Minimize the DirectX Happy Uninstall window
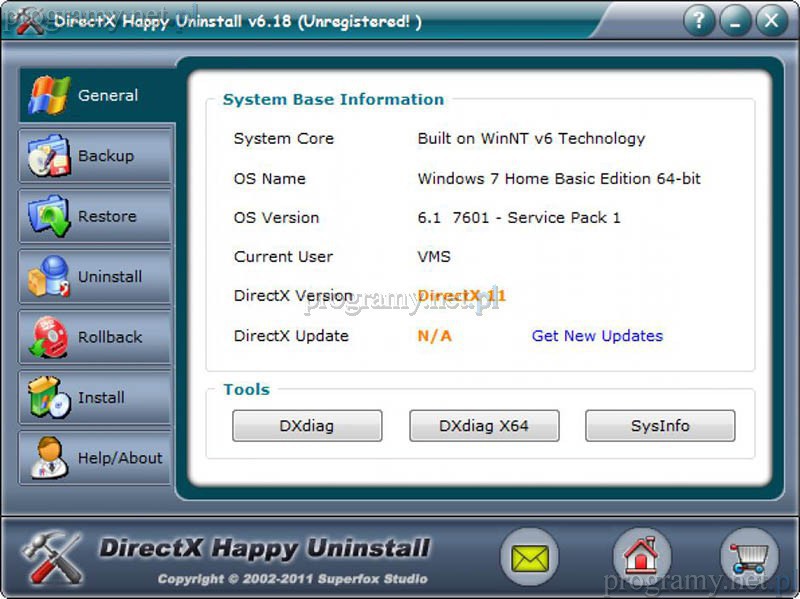This screenshot has width=800, height=599. [735, 20]
